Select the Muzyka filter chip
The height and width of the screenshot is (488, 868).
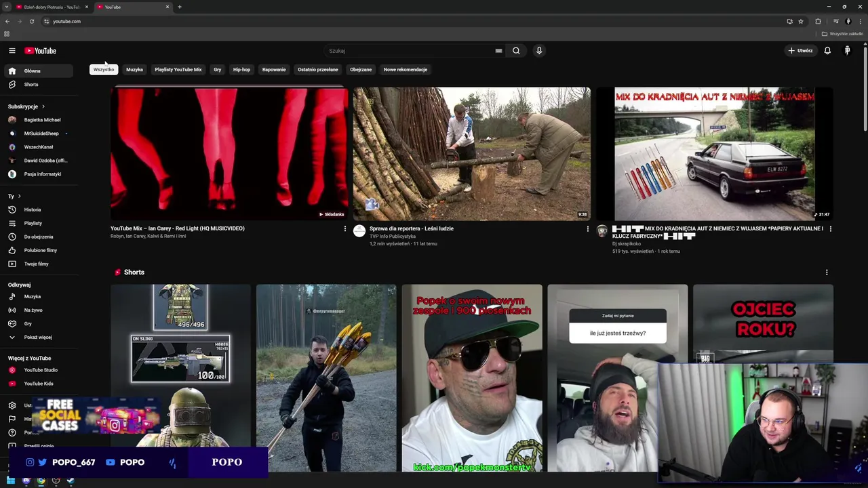coord(134,69)
